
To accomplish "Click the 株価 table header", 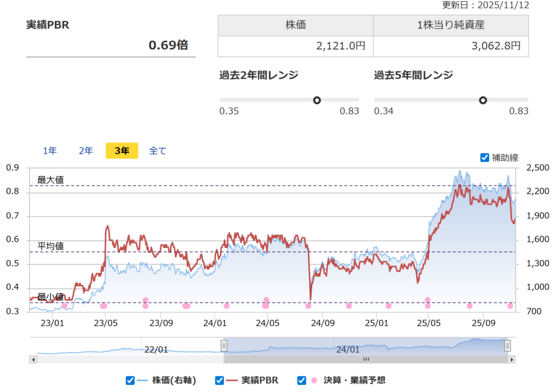I will coord(295,24).
